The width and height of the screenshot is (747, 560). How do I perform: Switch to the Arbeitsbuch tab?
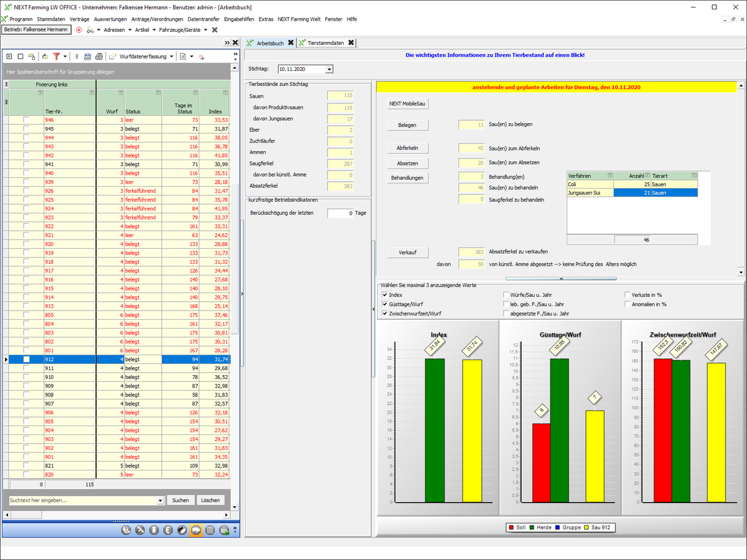coord(270,43)
